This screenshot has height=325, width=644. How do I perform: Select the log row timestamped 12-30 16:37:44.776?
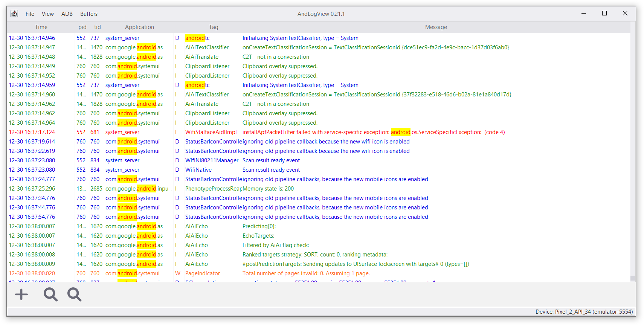pos(319,208)
